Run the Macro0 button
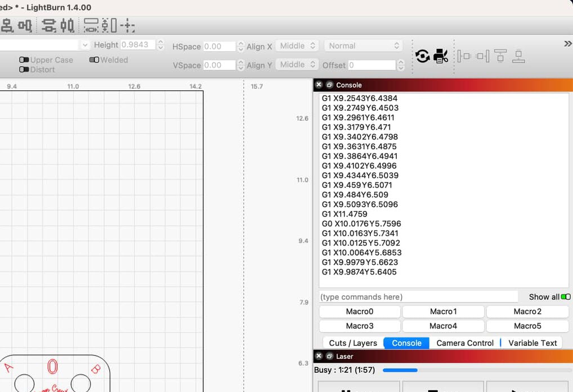 coord(360,312)
